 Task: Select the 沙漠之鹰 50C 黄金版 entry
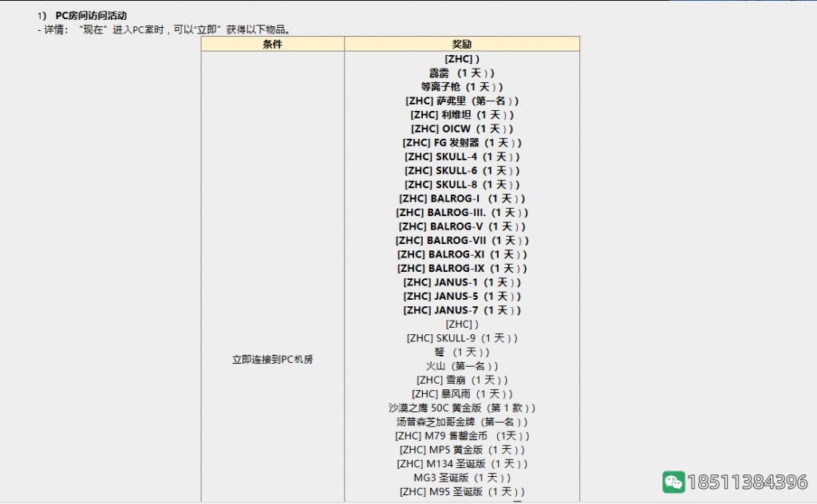pyautogui.click(x=461, y=407)
